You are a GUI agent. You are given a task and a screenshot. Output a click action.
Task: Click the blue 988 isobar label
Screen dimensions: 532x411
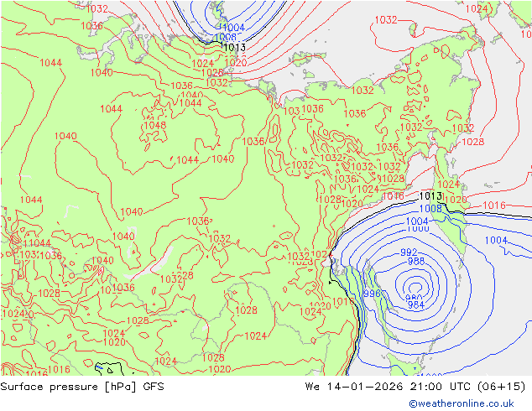(x=416, y=261)
